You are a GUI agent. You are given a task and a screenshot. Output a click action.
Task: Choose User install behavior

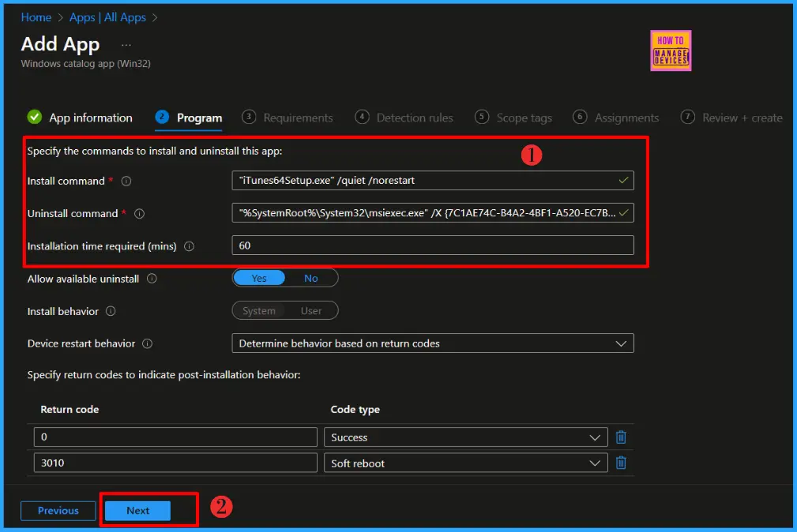point(311,310)
